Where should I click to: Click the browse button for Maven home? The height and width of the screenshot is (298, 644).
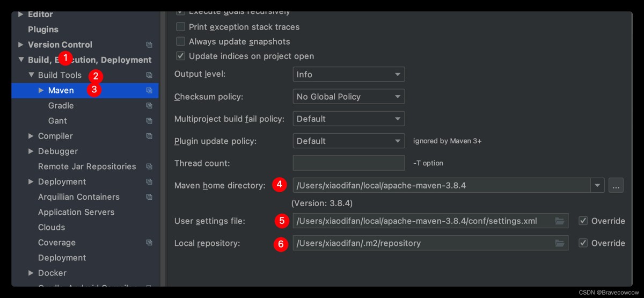coord(616,186)
